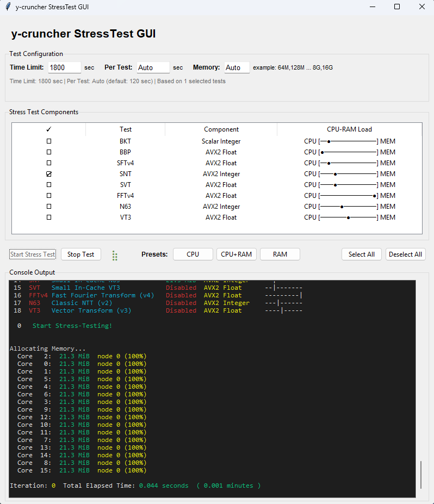Image resolution: width=434 pixels, height=504 pixels.
Task: Click the console output scrollbar thumb
Action: tap(421, 475)
